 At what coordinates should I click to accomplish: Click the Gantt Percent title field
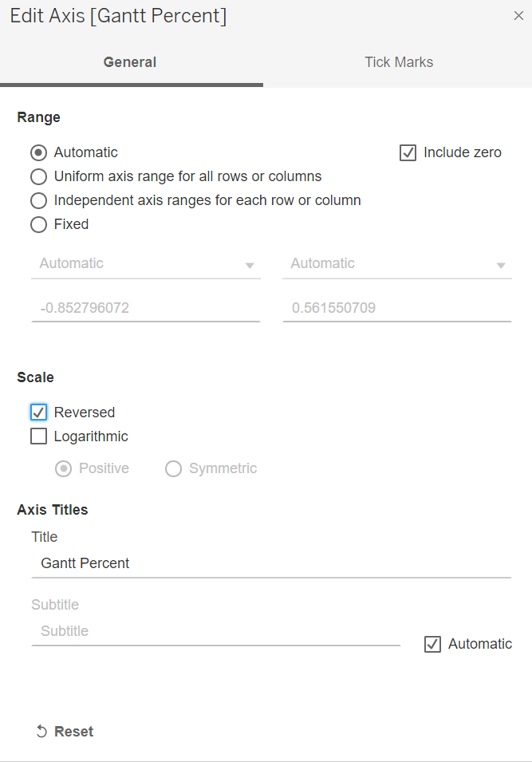271,563
